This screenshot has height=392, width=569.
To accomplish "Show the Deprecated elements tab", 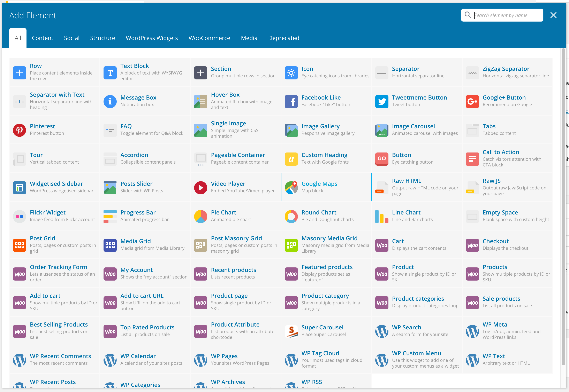I will point(284,38).
